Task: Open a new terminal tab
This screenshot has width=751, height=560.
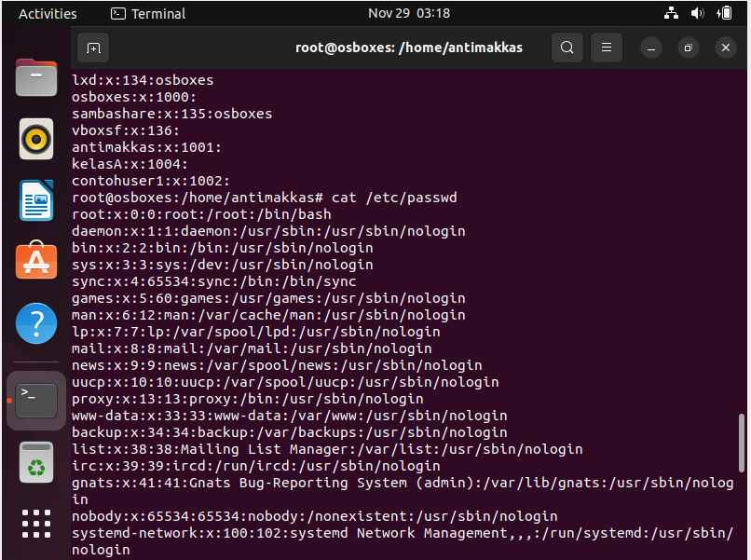Action: point(93,48)
